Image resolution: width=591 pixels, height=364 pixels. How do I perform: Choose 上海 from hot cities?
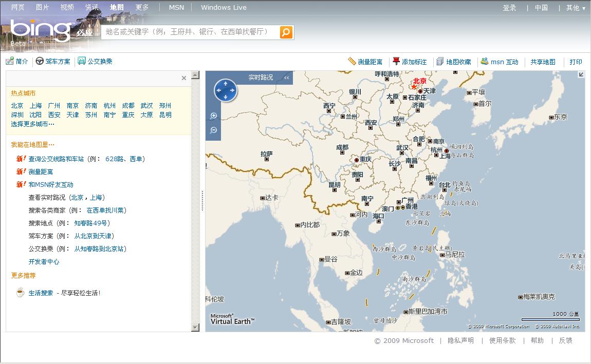35,106
